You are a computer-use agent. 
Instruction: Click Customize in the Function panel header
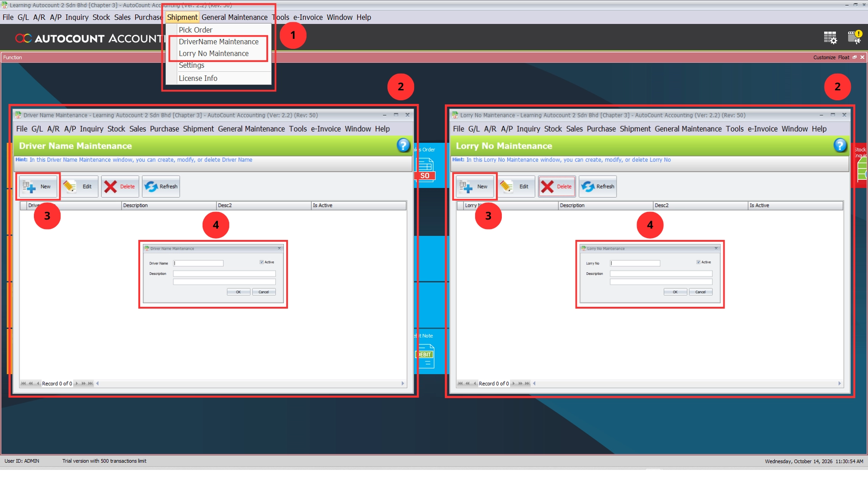(824, 57)
